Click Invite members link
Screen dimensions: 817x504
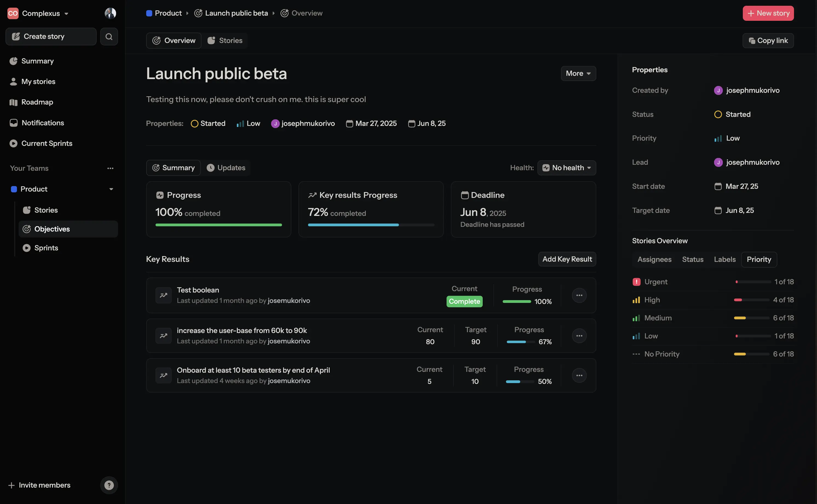(39, 485)
